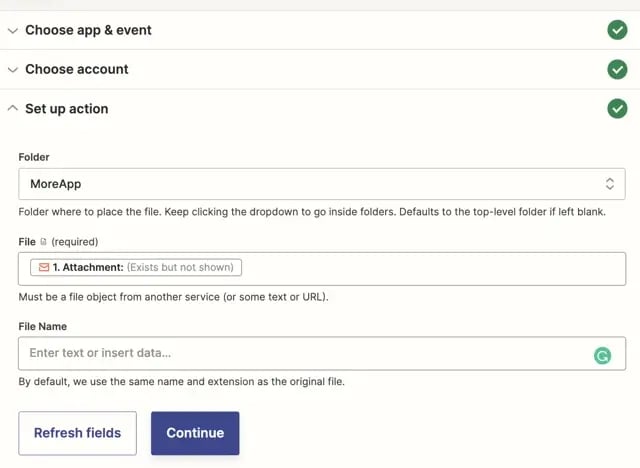This screenshot has width=640, height=468.
Task: Click the Set up action heading
Action: coord(66,108)
